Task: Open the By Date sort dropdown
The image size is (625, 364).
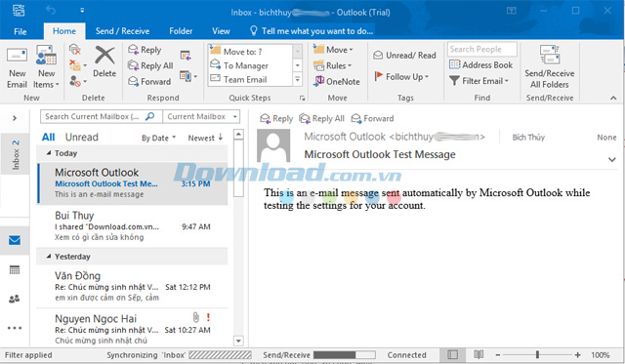Action: pos(158,138)
